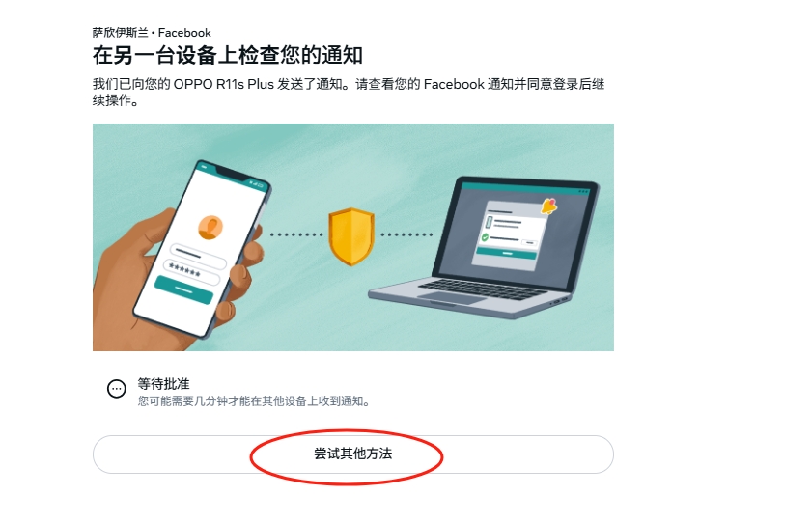Click the laptop keyboard in the illustration

482,289
